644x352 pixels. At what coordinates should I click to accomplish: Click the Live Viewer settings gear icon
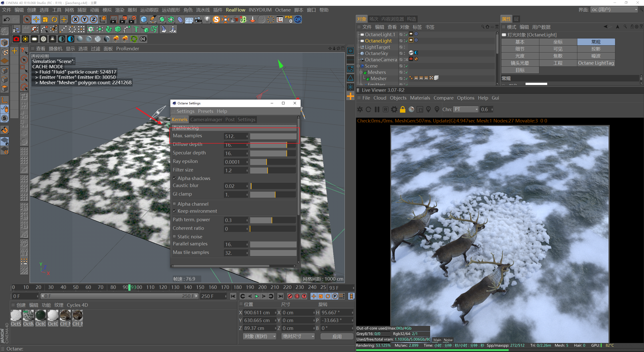pos(394,109)
